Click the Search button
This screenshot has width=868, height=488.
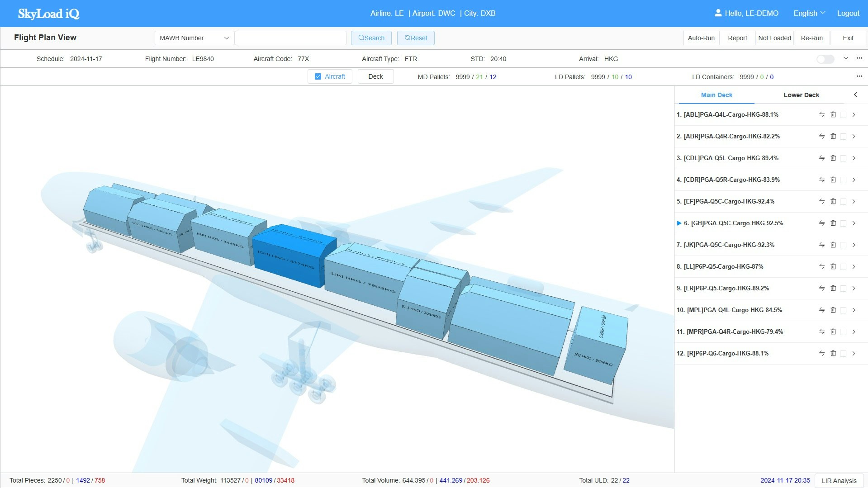click(x=371, y=38)
